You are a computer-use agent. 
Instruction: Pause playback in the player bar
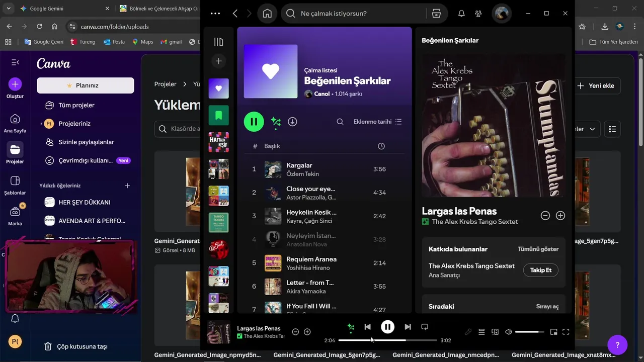coord(387,327)
